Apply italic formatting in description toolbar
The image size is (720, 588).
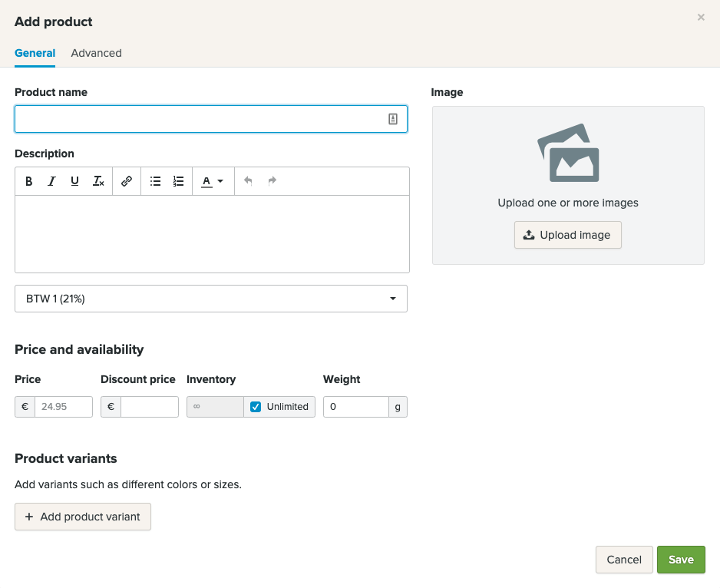tap(51, 181)
